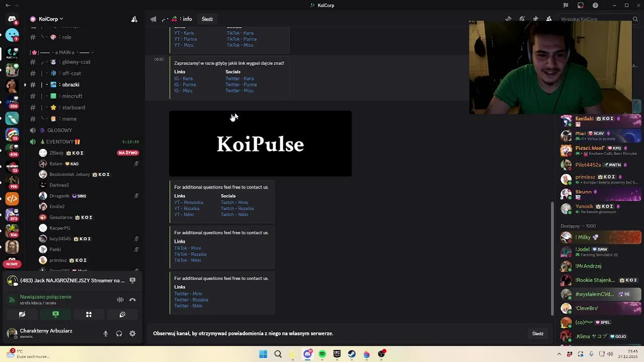Open the taskbar clock showing 23:45
Viewport: 644px width, 362px height.
click(628, 354)
